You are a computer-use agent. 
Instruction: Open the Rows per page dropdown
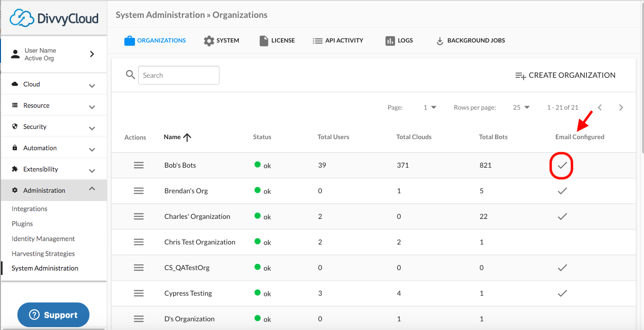[522, 107]
